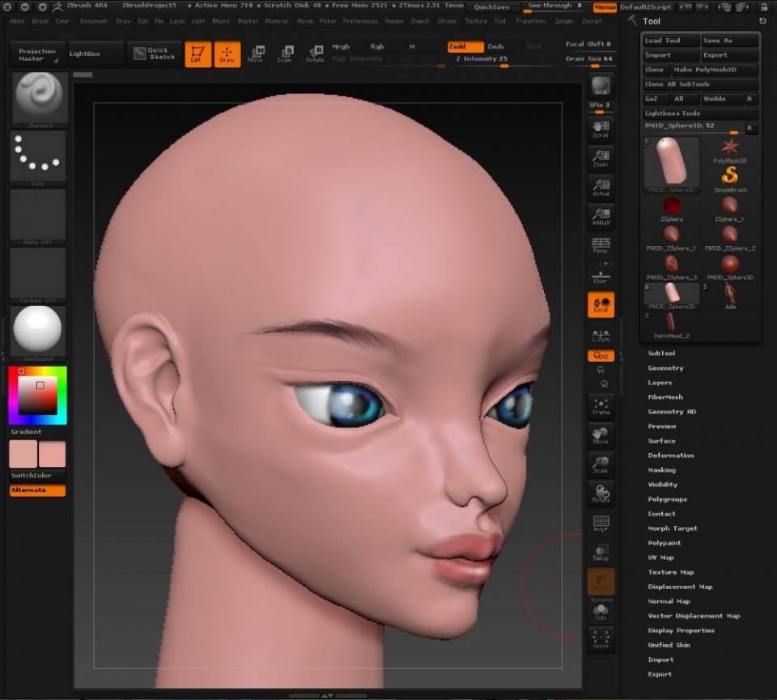Toggle the Alternate color button
Screen dimensions: 777x700
tap(37, 490)
